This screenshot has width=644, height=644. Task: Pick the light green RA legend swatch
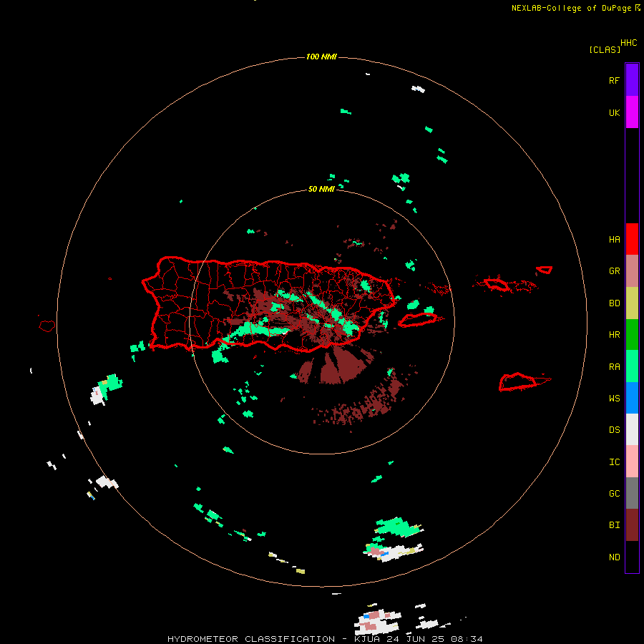(632, 366)
